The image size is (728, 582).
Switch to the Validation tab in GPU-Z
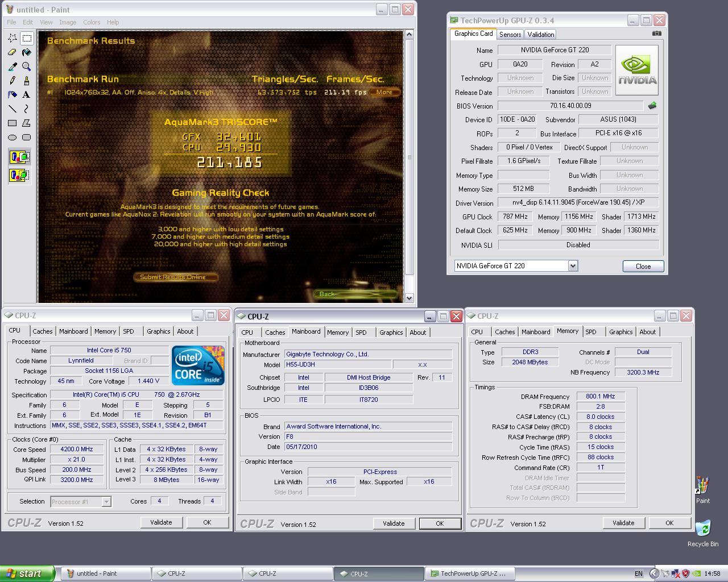click(x=541, y=35)
